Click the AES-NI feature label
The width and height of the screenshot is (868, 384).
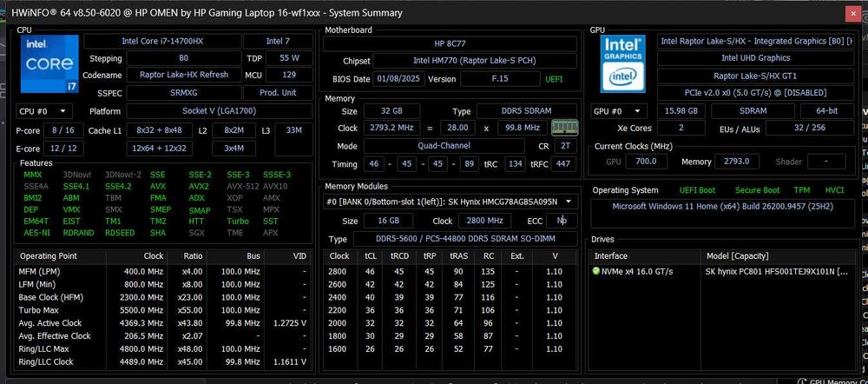point(36,233)
